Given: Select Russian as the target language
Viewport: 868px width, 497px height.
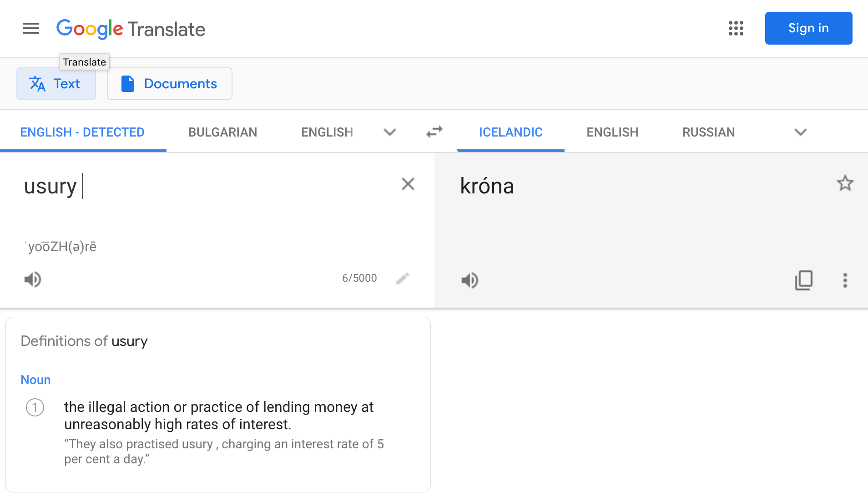Looking at the screenshot, I should coord(708,132).
